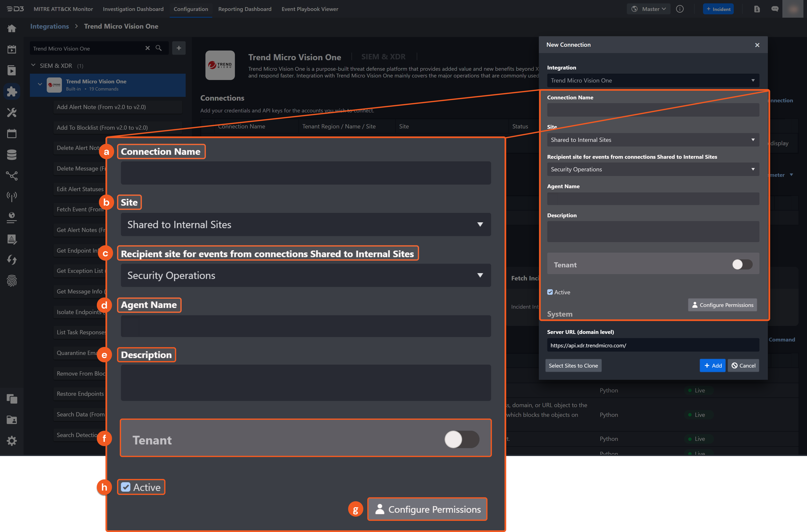
Task: Click the search magnifier in integration search box
Action: 158,48
